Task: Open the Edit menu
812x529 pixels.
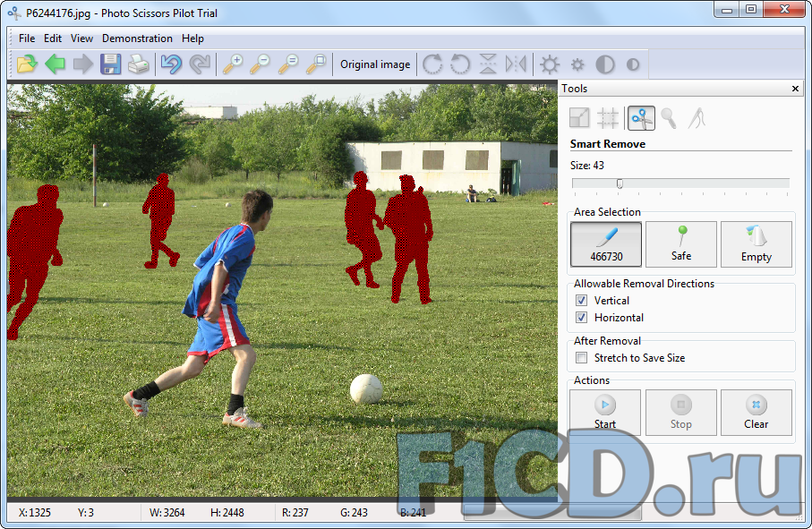Action: tap(52, 38)
